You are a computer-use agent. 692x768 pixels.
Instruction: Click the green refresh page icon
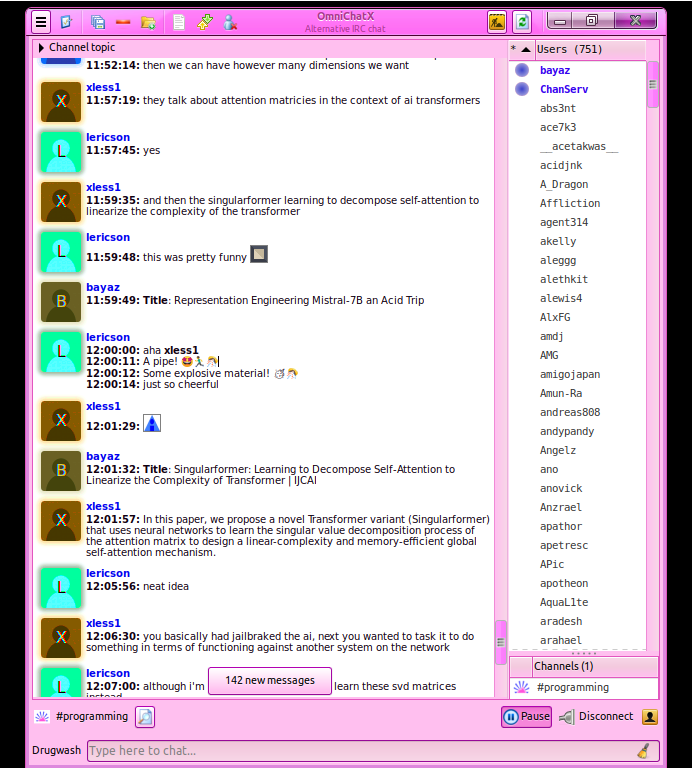tap(522, 22)
